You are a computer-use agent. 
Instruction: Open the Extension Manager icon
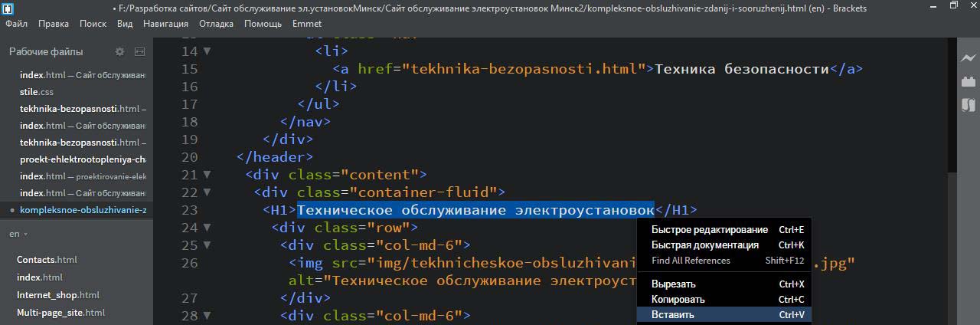tap(969, 81)
